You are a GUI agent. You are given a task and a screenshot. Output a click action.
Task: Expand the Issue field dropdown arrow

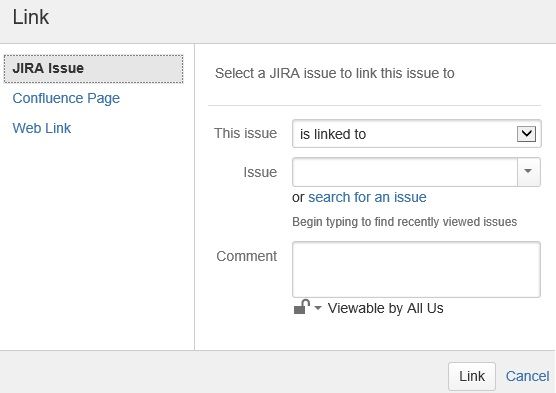529,172
